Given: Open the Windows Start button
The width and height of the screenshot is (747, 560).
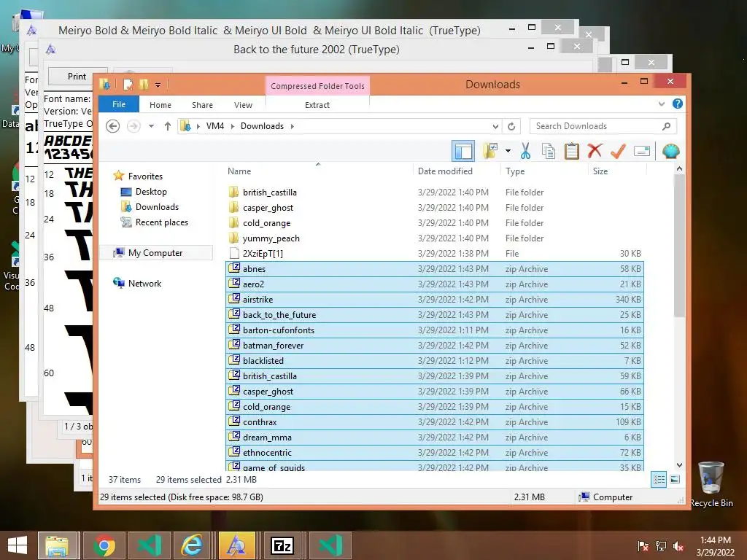Looking at the screenshot, I should [18, 545].
